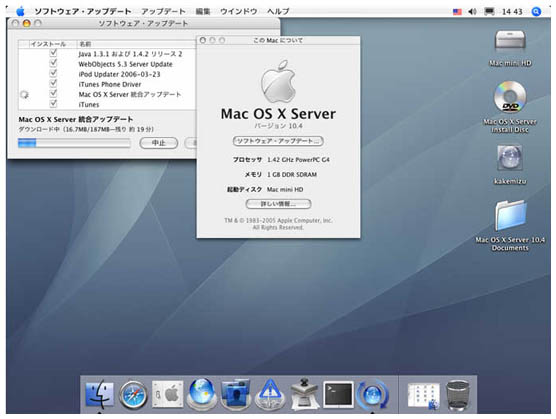This screenshot has height=419, width=556.
Task: Minimize the Software Update window
Action: [27, 23]
